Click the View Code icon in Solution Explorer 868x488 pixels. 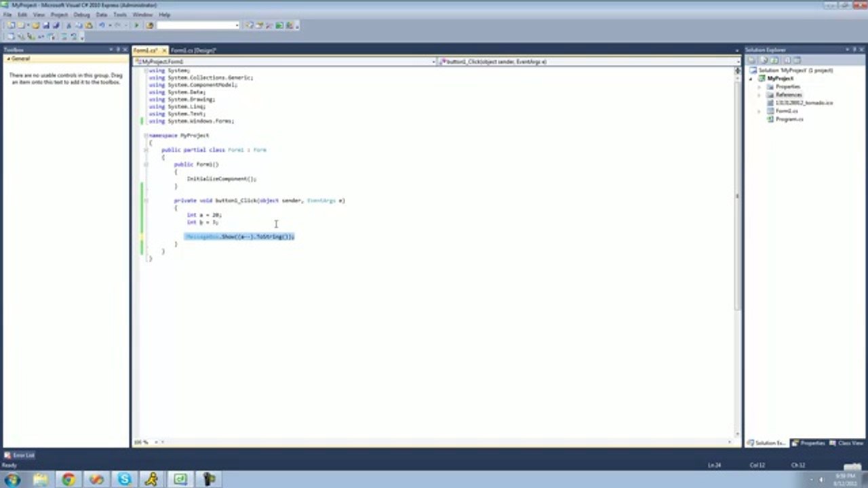coord(787,60)
